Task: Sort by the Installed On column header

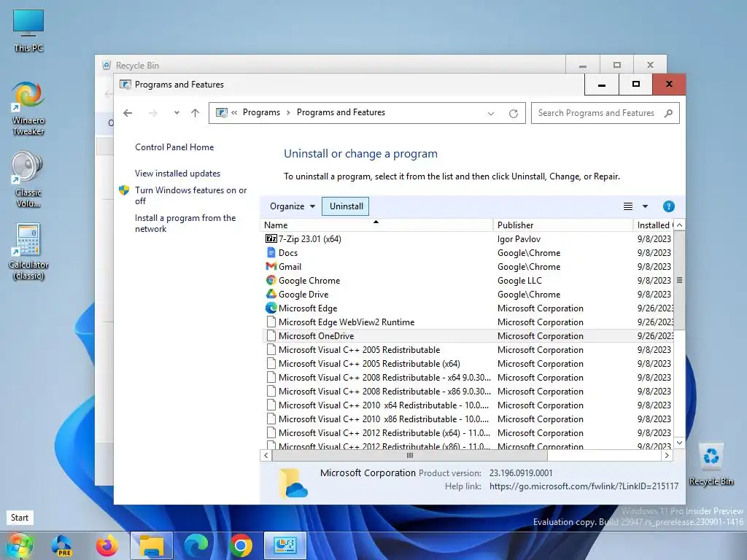Action: coord(654,225)
